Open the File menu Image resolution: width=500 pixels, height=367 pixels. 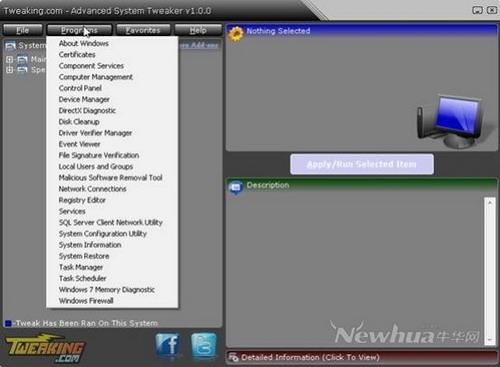(x=23, y=30)
